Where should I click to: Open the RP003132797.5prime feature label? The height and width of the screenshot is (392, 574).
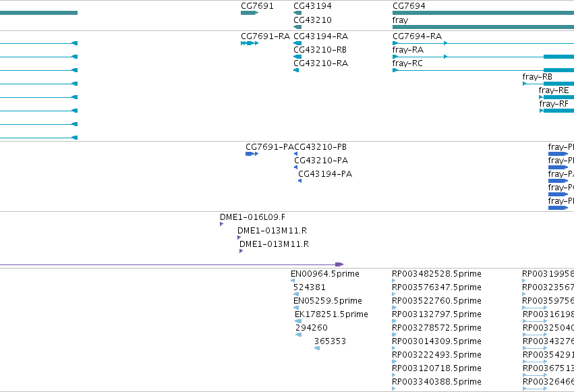tap(436, 314)
